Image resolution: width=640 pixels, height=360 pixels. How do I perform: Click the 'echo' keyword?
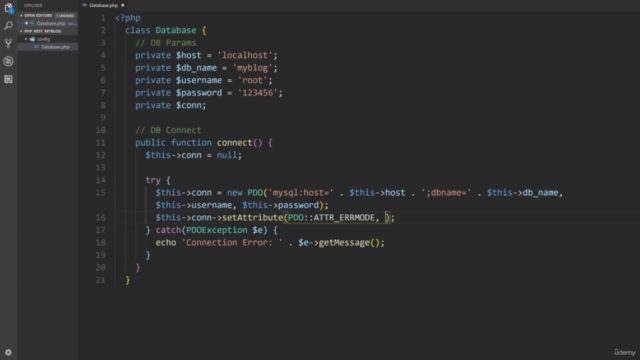coord(166,242)
